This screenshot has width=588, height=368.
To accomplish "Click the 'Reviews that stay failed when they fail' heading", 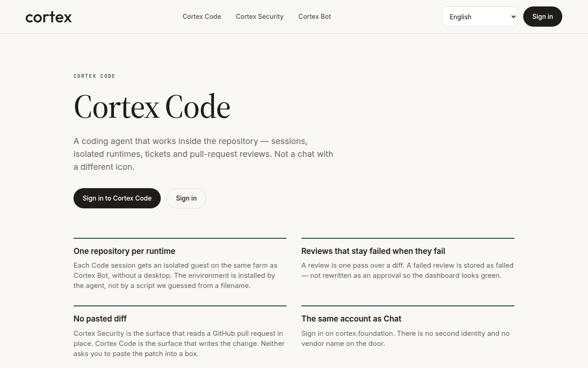I will pyautogui.click(x=373, y=251).
